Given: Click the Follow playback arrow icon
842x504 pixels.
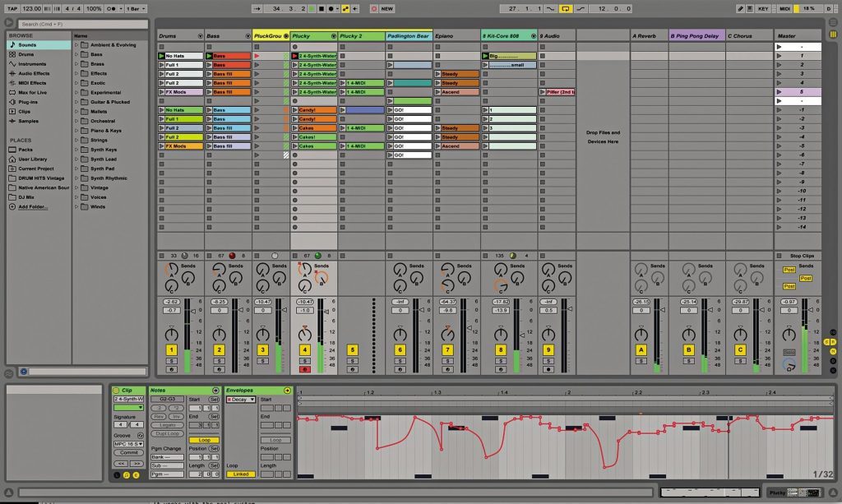Looking at the screenshot, I should pos(257,8).
